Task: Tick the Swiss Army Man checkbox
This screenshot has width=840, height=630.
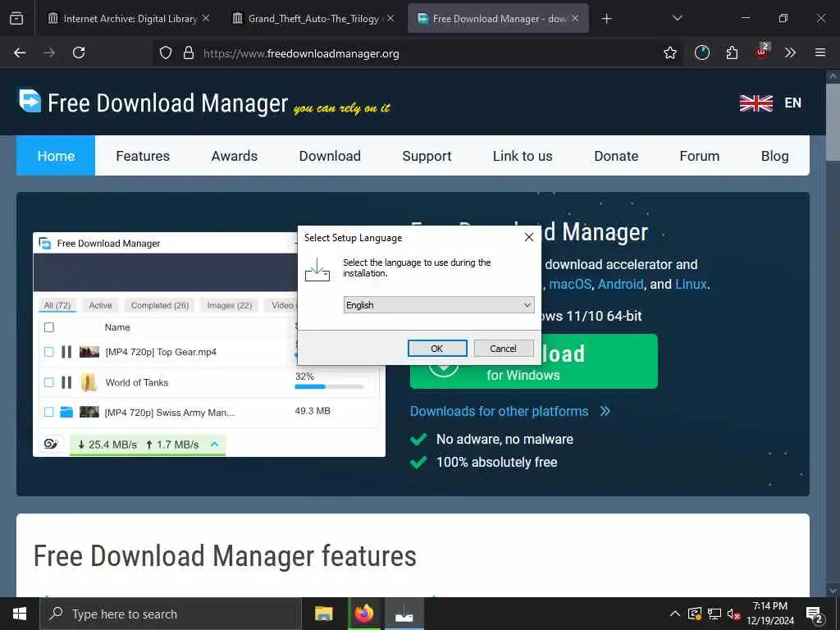Action: (x=48, y=412)
